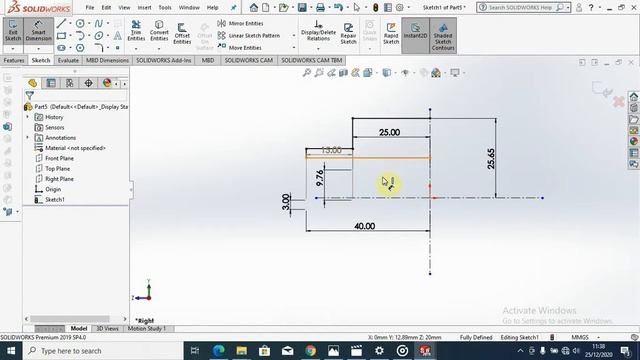Select the Spline sketch tool

(x=99, y=24)
